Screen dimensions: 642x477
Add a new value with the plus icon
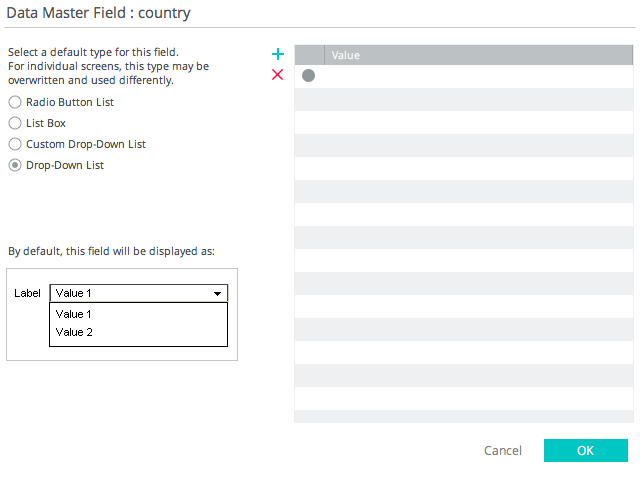coord(278,54)
